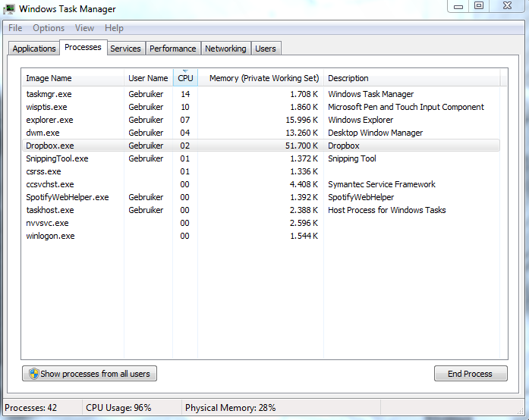
Task: Open the Help menu
Action: coord(114,28)
